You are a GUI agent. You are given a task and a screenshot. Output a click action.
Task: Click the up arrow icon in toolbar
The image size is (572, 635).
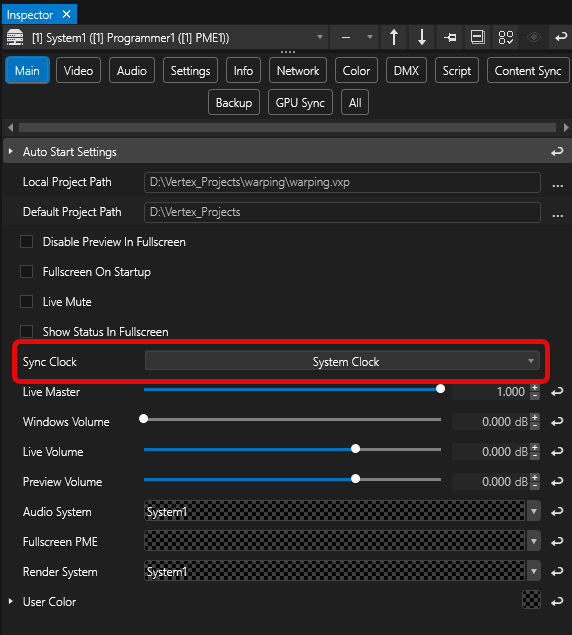(394, 38)
